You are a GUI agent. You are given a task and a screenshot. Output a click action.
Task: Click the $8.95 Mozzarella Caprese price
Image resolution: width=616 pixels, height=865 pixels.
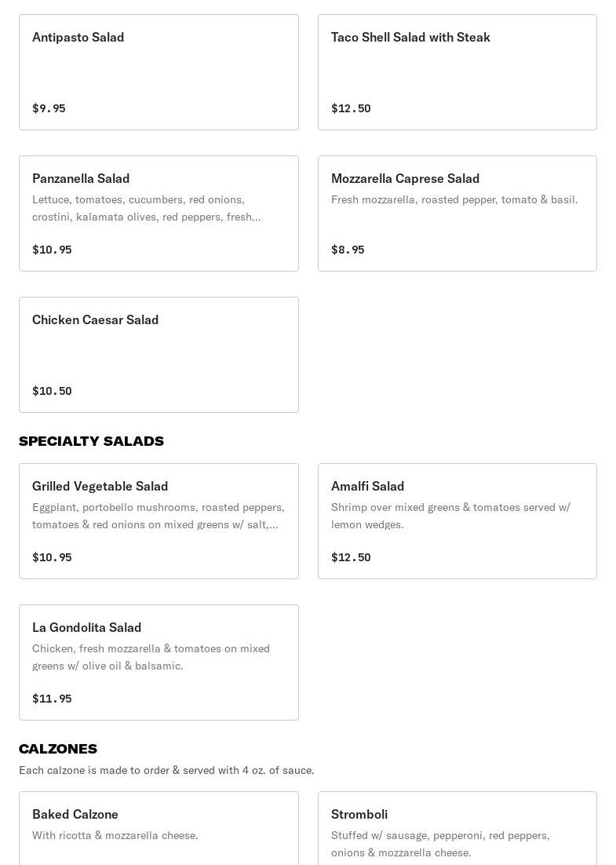348,250
